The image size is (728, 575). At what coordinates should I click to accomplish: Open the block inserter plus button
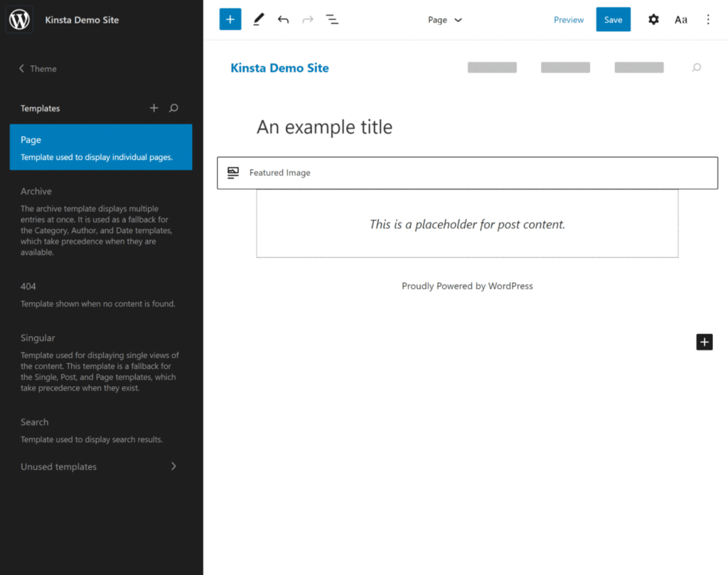pyautogui.click(x=230, y=20)
